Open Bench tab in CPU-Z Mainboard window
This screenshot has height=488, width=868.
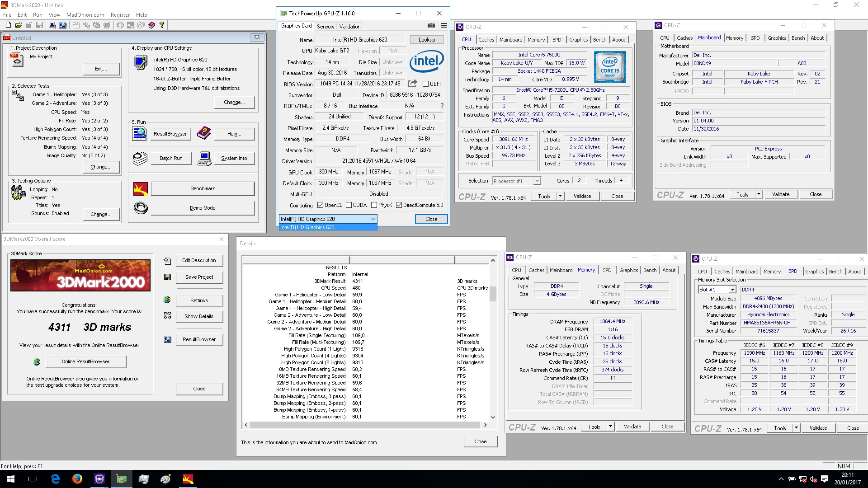point(798,38)
